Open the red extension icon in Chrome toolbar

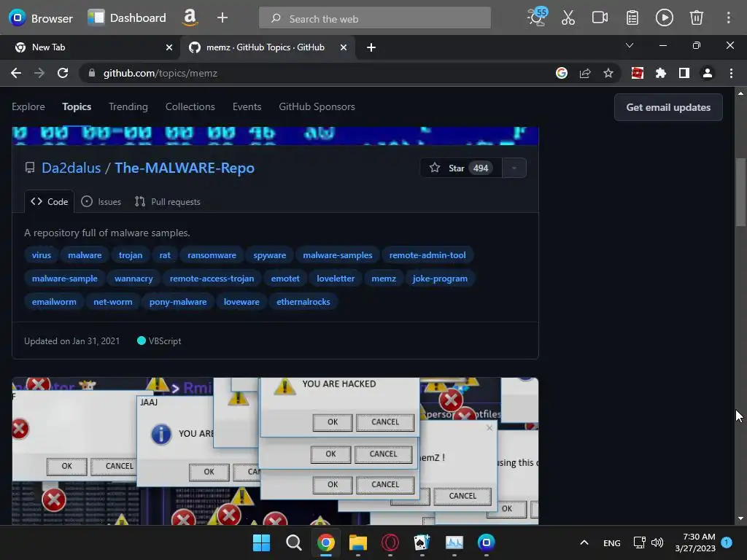point(637,73)
